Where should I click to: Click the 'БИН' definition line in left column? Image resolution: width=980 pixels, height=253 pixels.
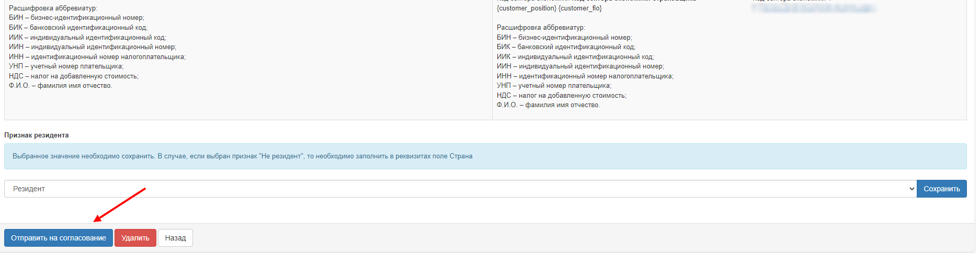(76, 18)
